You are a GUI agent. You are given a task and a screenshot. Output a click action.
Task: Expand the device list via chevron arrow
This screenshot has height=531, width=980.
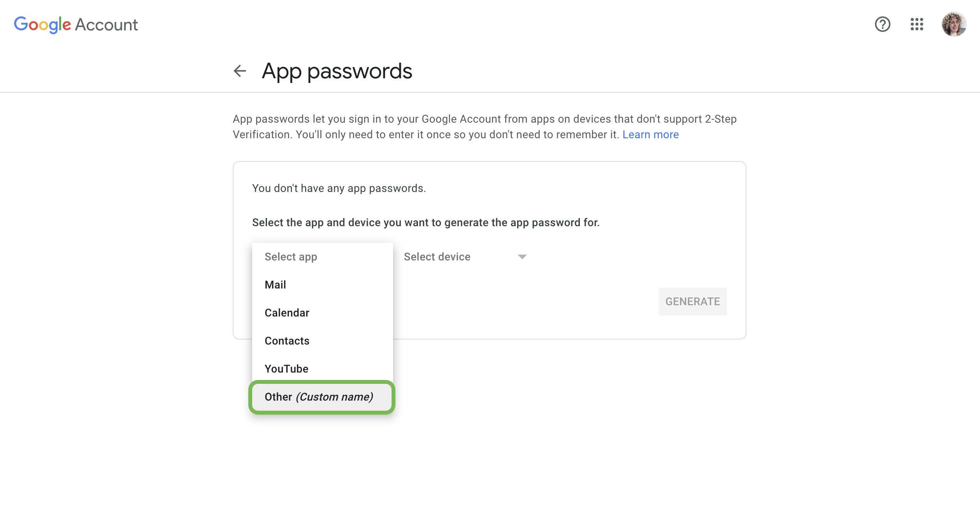pos(523,256)
